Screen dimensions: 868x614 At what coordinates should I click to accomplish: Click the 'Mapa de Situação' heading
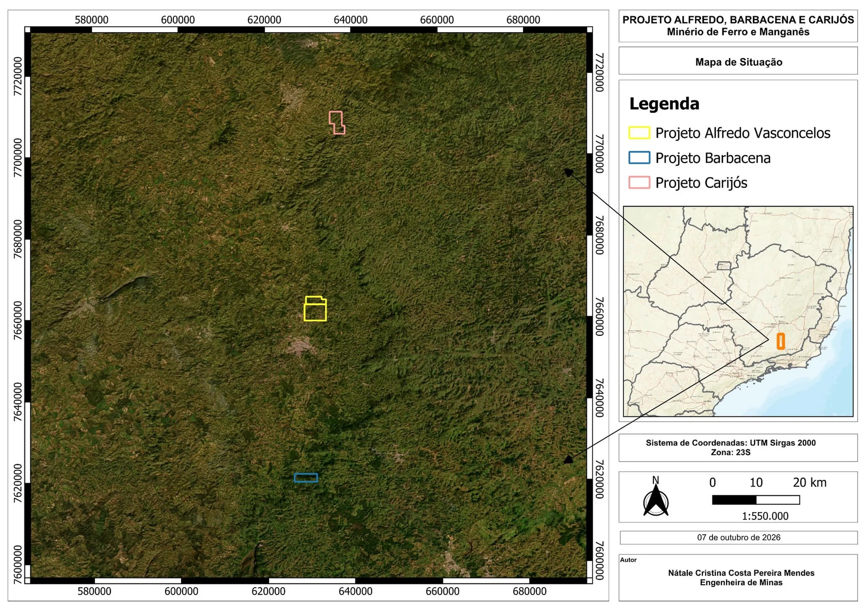click(739, 62)
